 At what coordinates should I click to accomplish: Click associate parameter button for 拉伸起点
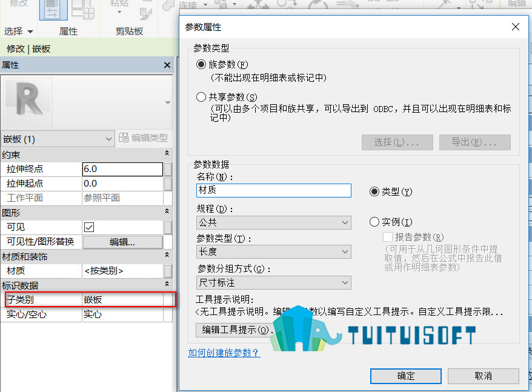[x=168, y=184]
